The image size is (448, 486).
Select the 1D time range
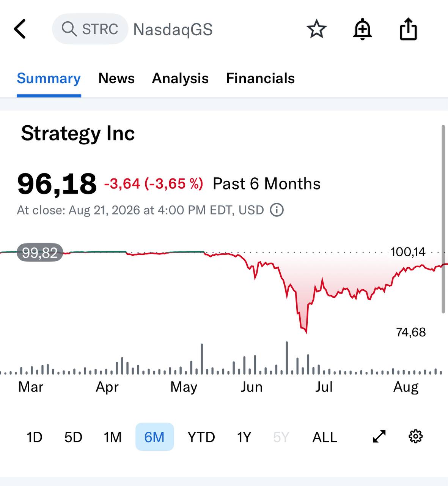point(34,437)
